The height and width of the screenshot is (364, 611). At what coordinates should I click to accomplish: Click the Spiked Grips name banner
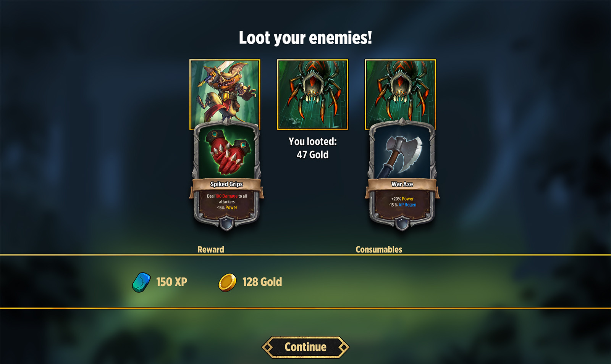[x=226, y=184]
